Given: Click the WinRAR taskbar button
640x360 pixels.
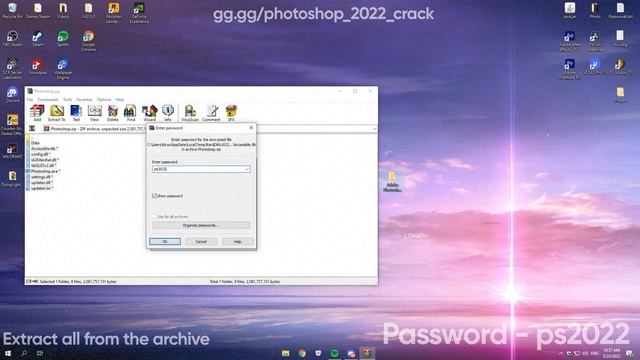Looking at the screenshot, I should click(x=367, y=353).
